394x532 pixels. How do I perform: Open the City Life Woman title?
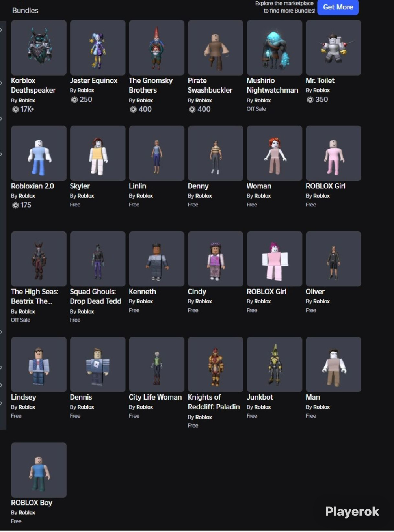click(x=155, y=397)
